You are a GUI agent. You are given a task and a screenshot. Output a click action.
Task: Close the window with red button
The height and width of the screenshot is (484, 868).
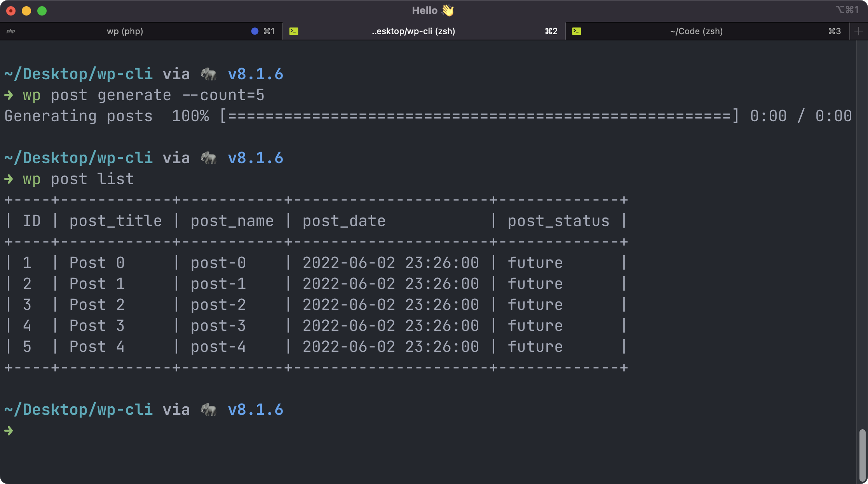click(x=11, y=11)
